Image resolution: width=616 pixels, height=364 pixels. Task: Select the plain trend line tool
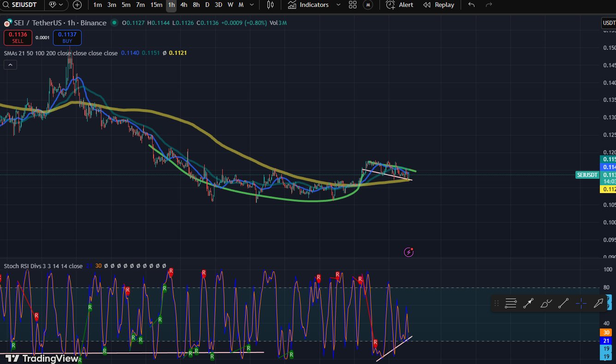[563, 303]
